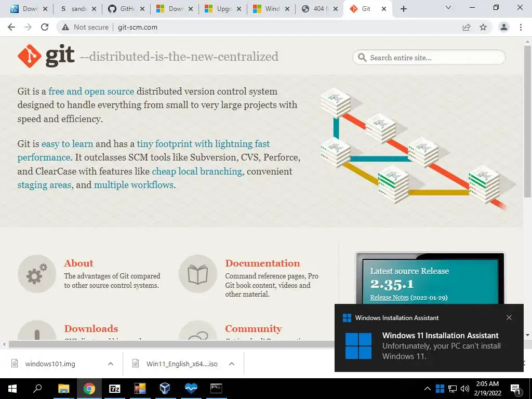Click the share page icon in the address bar

tap(467, 27)
